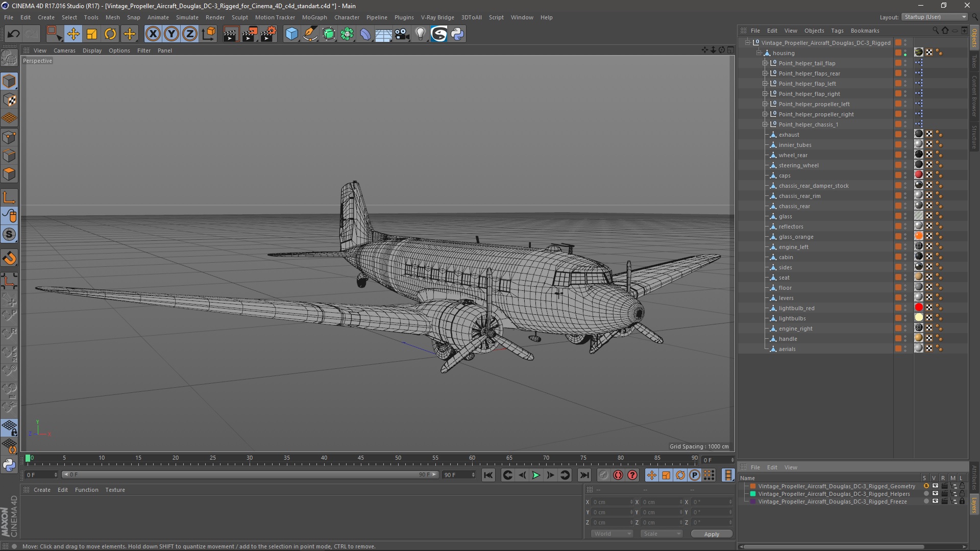Click the Apply button
This screenshot has width=980, height=551.
pos(712,534)
